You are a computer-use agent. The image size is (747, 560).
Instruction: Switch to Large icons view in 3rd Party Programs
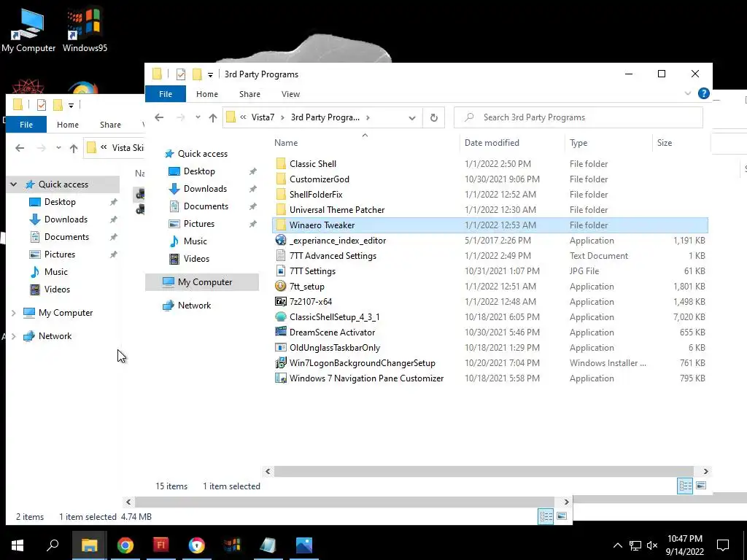click(701, 486)
